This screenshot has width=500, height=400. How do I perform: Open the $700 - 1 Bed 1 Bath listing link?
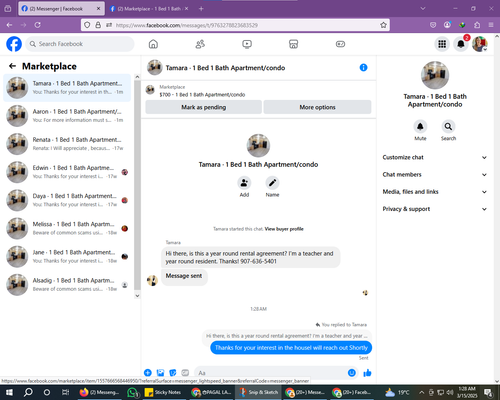point(202,95)
